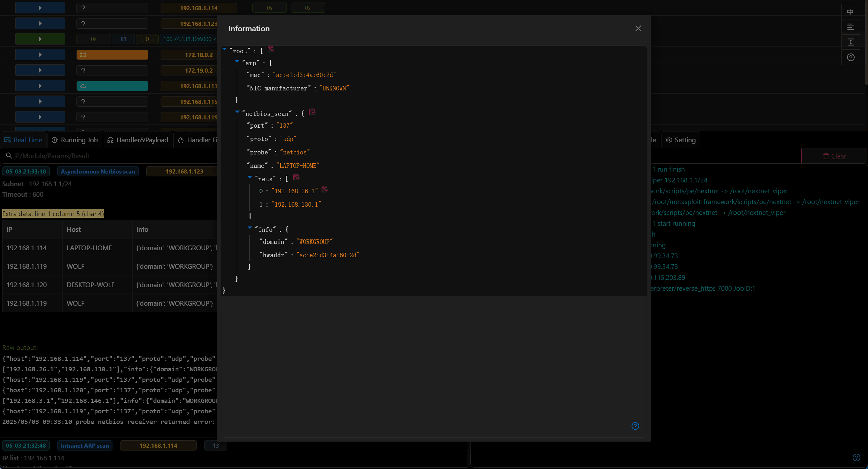Open the help icon in right toolbar
The width and height of the screenshot is (868, 469).
(850, 57)
